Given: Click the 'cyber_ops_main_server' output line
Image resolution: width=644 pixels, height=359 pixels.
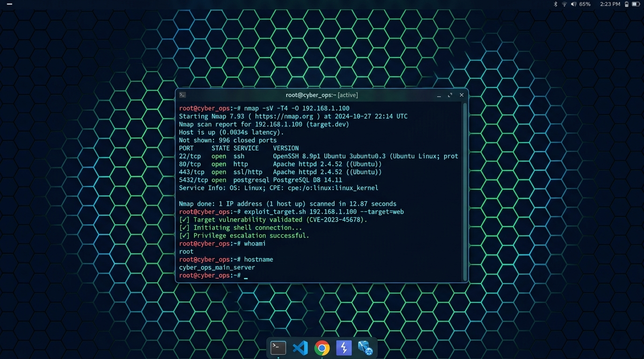Looking at the screenshot, I should click(217, 267).
